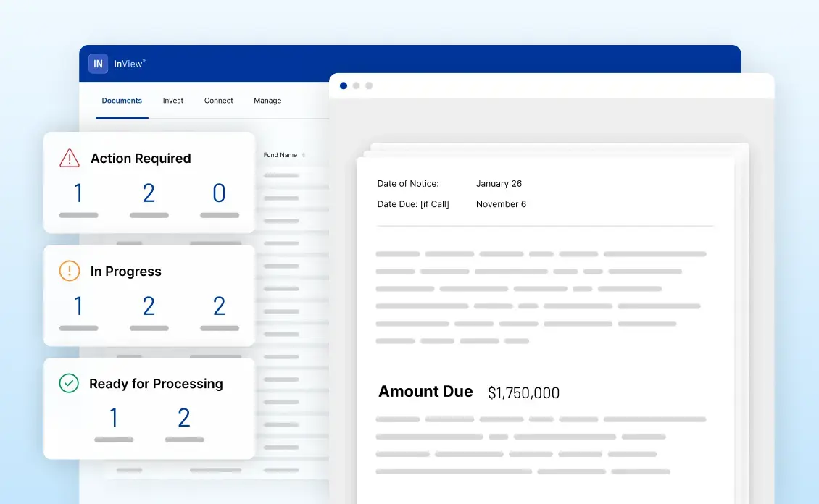The image size is (819, 504).
Task: Select the Date Due November 6 field
Action: [x=501, y=203]
